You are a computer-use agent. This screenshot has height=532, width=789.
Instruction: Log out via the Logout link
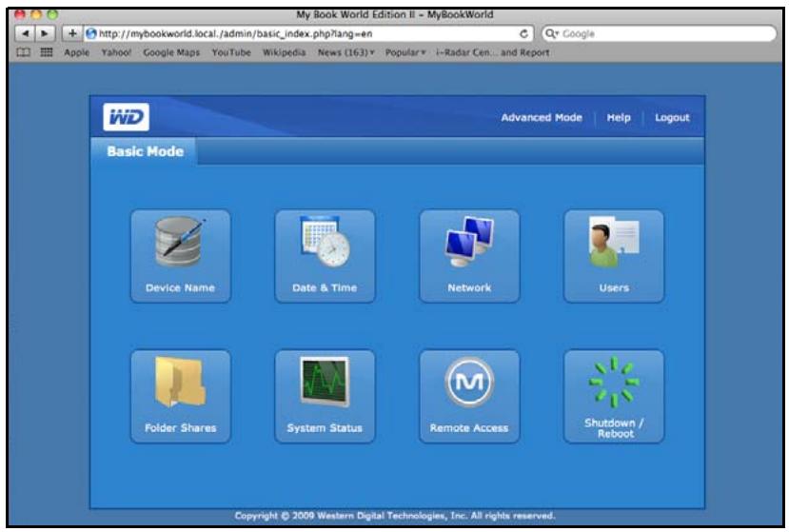pyautogui.click(x=672, y=117)
